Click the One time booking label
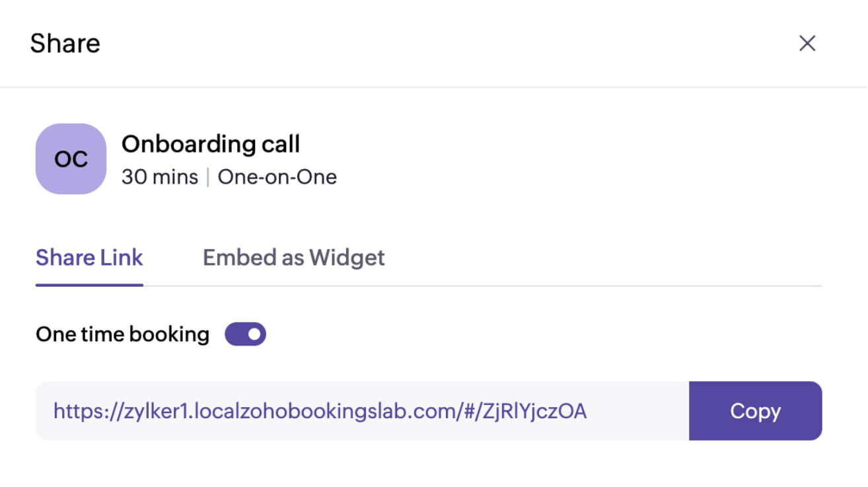Screen dimensions: 868x487 (x=122, y=334)
